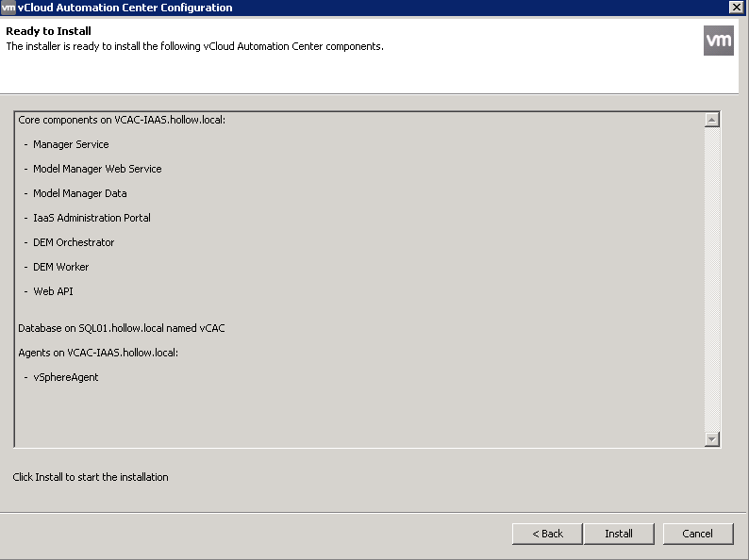Close the configuration window
This screenshot has width=749, height=560.
pos(736,8)
